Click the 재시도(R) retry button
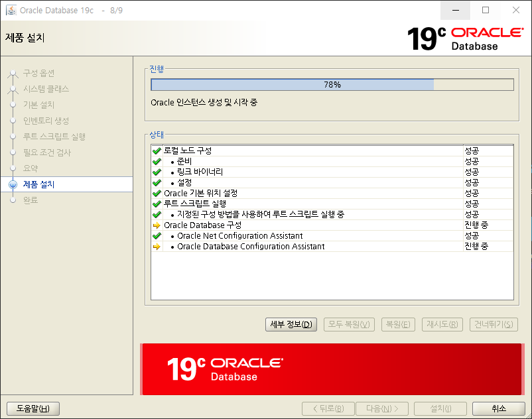The image size is (532, 419). (x=442, y=324)
